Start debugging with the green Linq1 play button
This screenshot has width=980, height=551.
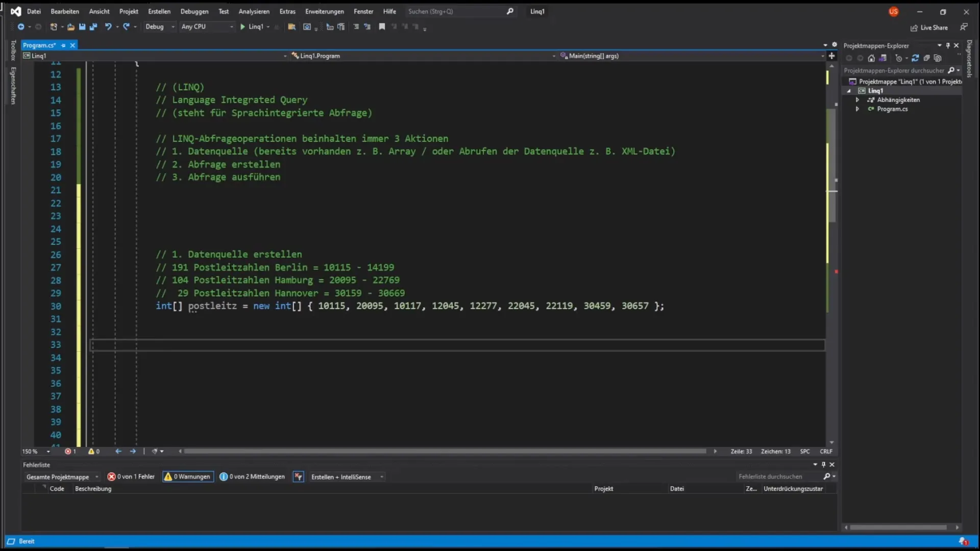[255, 27]
